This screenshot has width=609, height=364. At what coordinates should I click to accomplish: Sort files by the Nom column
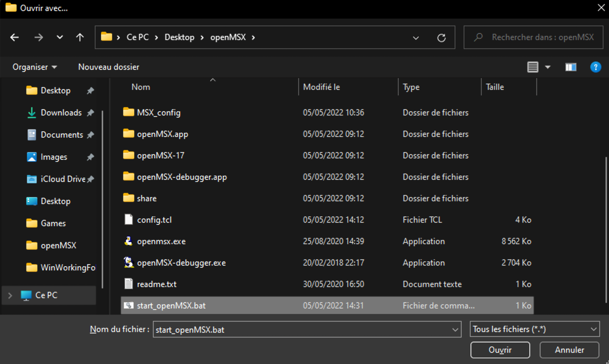(x=141, y=87)
